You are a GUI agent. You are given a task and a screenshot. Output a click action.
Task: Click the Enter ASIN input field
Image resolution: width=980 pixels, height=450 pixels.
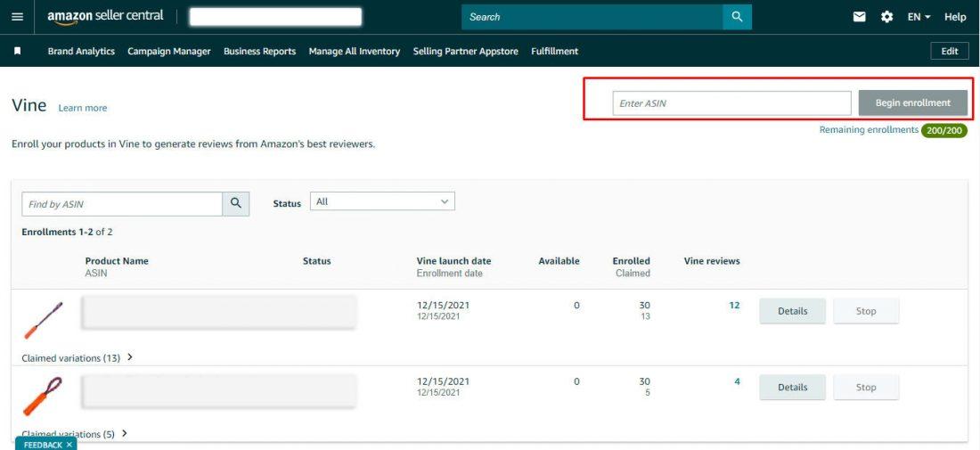(731, 103)
